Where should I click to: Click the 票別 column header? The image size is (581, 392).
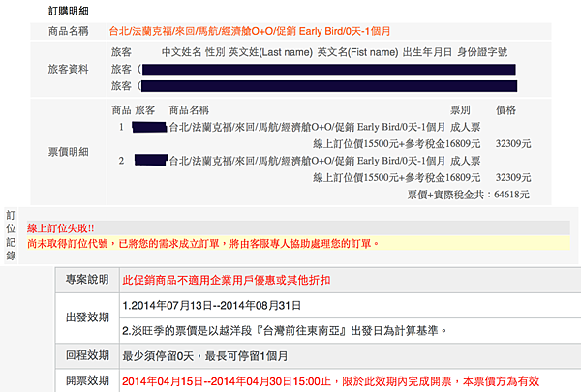(x=460, y=110)
